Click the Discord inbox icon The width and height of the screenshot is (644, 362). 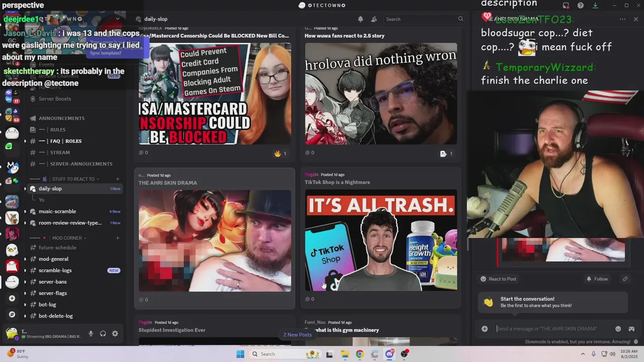coord(566,6)
